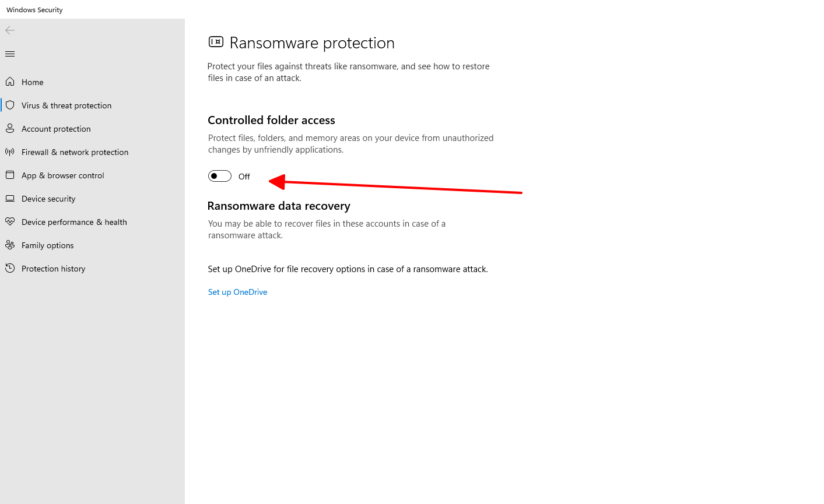
Task: Go to Home in the sidebar
Action: (x=33, y=82)
